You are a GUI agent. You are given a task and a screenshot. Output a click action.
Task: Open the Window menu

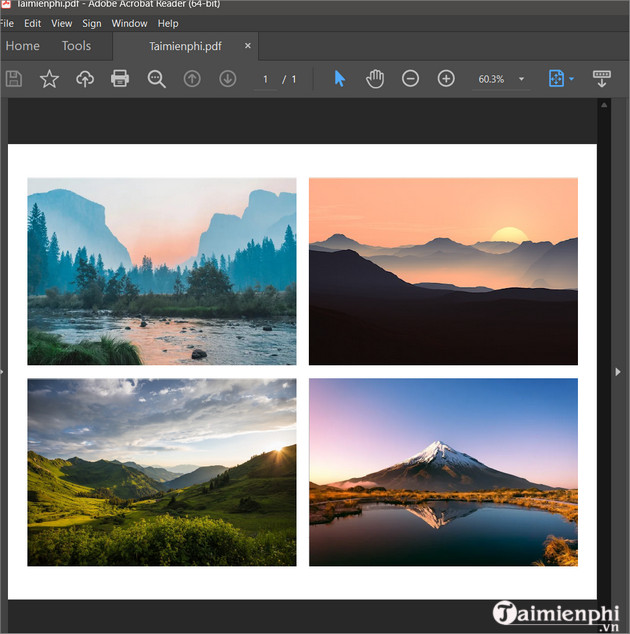129,23
